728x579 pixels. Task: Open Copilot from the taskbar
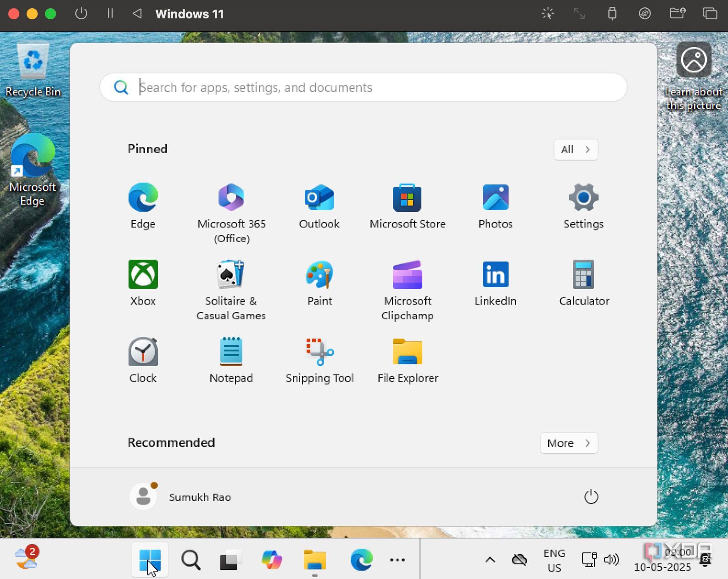tap(272, 560)
